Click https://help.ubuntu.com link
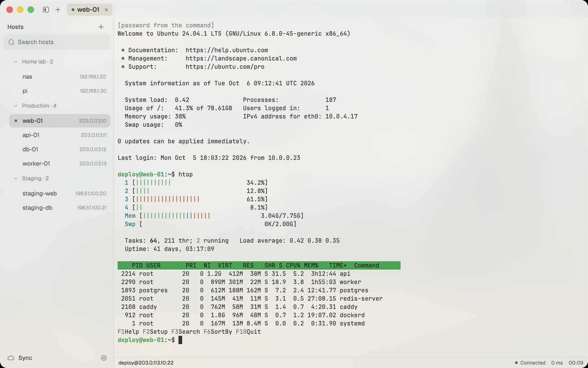The height and width of the screenshot is (368, 588). [x=227, y=50]
